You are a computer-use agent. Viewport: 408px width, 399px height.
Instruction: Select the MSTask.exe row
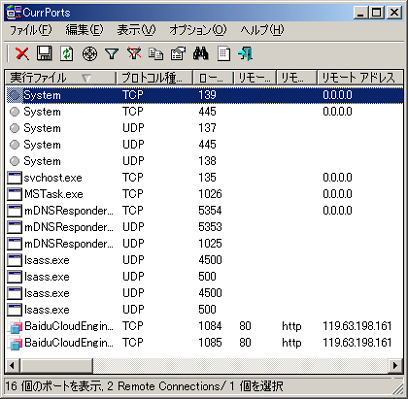coord(204,194)
